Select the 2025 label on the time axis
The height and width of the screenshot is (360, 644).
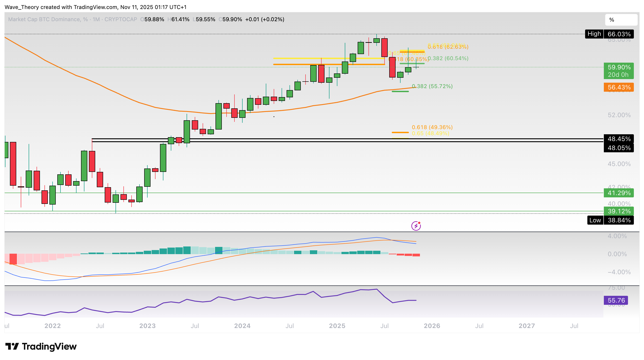click(x=337, y=326)
